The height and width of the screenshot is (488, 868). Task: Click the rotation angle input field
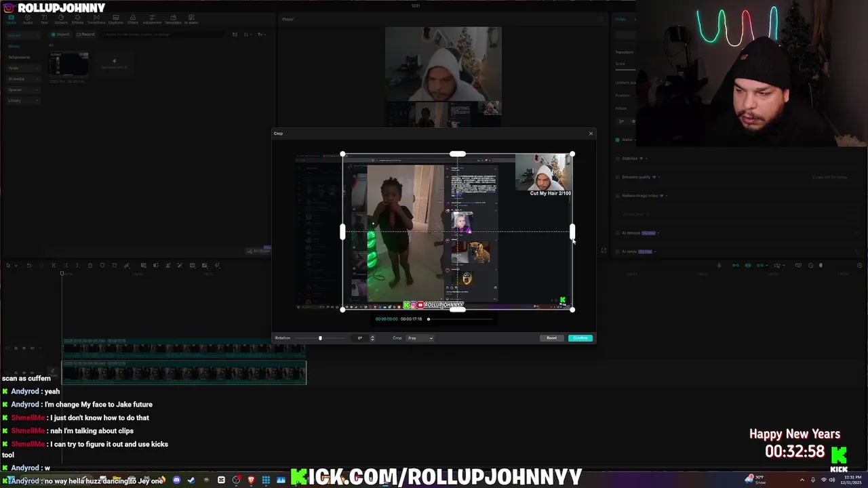click(x=361, y=338)
